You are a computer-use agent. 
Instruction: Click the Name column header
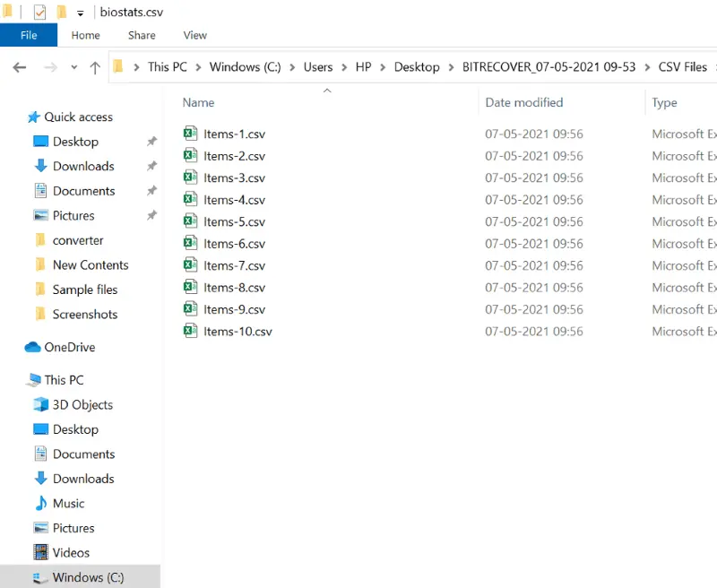pyautogui.click(x=198, y=102)
